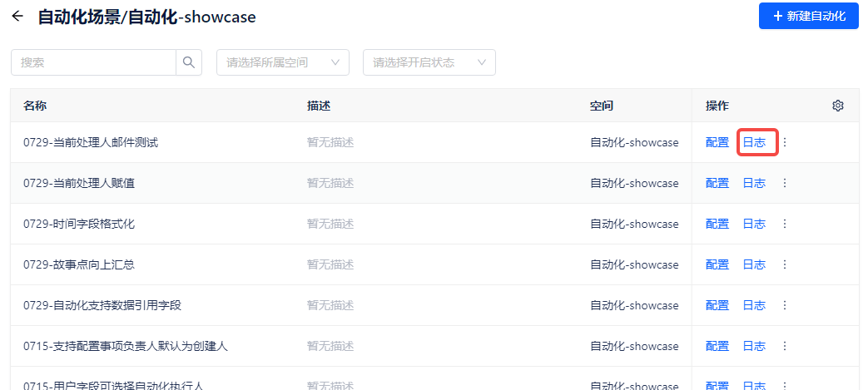Click the 新建自动化 button

[808, 16]
